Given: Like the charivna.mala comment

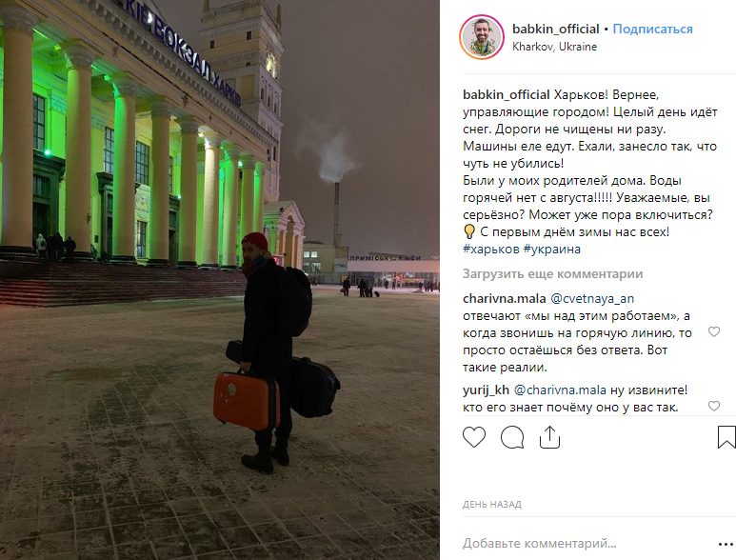Looking at the screenshot, I should pos(714,331).
